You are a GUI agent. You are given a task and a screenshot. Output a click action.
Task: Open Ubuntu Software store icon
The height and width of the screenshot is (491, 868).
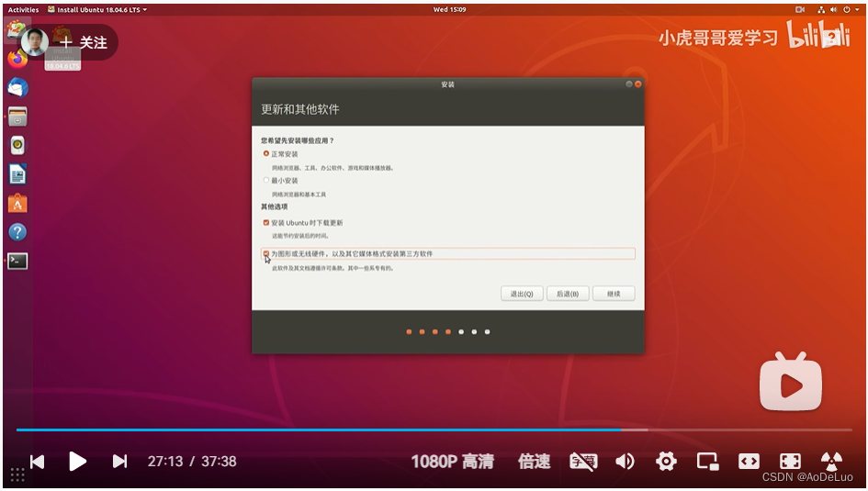17,204
